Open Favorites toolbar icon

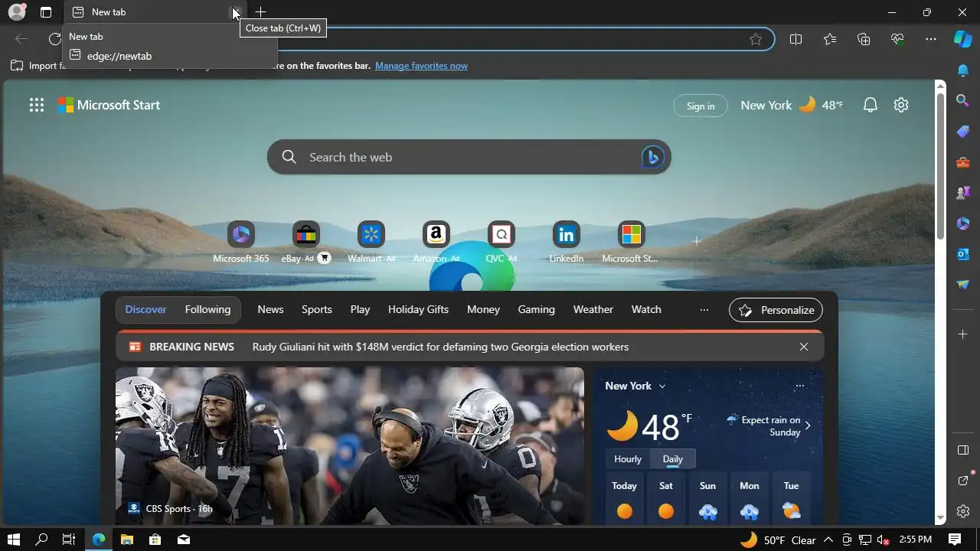pyautogui.click(x=830, y=39)
